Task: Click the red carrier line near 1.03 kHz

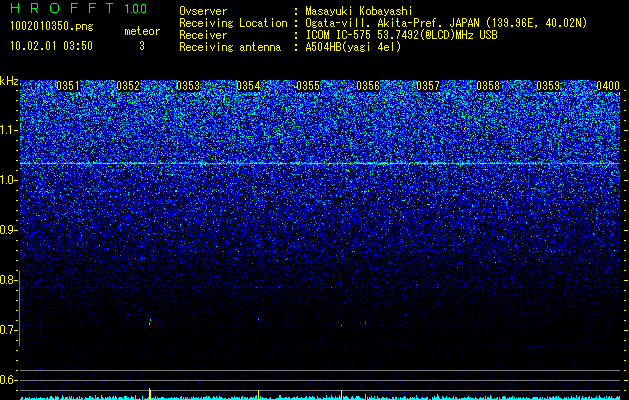Action: coord(320,163)
